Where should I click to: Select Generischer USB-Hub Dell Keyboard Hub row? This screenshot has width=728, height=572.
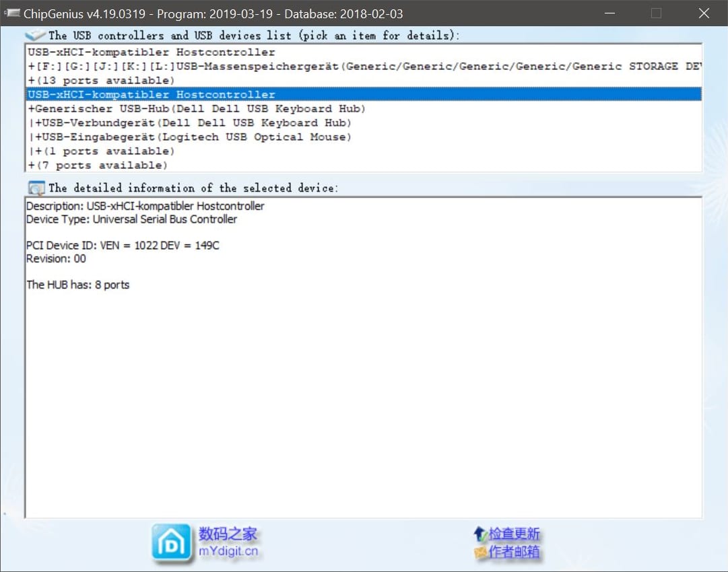tap(364, 108)
